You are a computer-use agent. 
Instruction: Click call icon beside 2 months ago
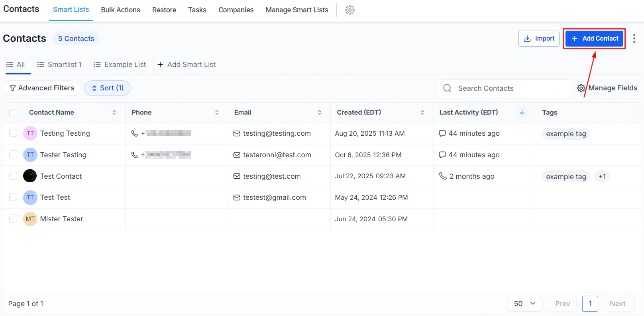(443, 176)
